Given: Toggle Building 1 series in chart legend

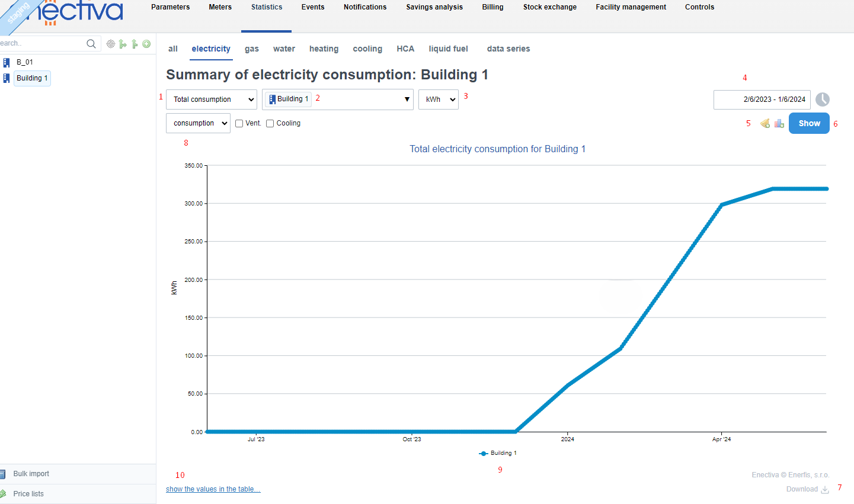Looking at the screenshot, I should (x=498, y=453).
